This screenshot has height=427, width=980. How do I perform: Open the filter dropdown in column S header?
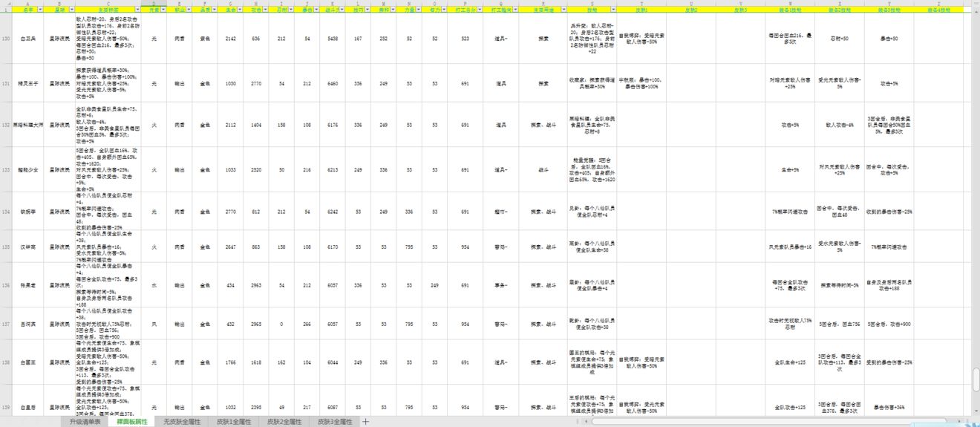pyautogui.click(x=612, y=11)
